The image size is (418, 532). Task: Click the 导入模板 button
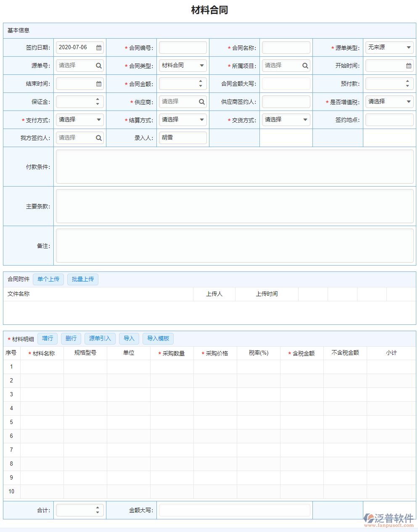(x=158, y=339)
